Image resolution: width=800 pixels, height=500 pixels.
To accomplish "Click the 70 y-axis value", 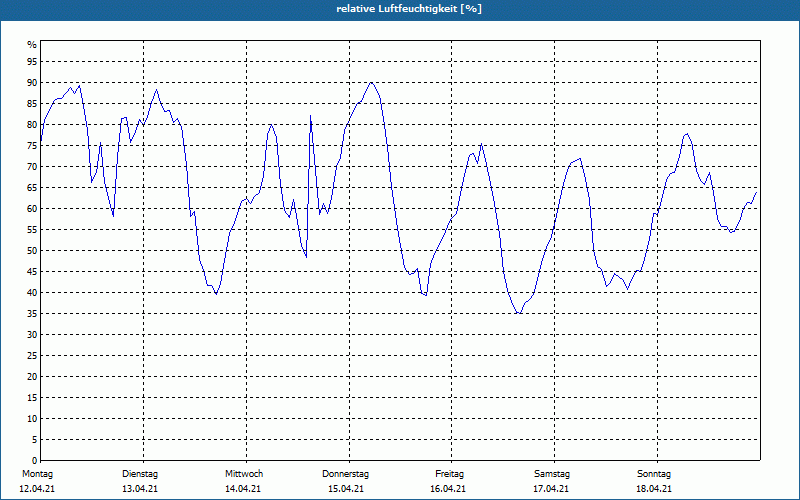I will click(x=32, y=167).
